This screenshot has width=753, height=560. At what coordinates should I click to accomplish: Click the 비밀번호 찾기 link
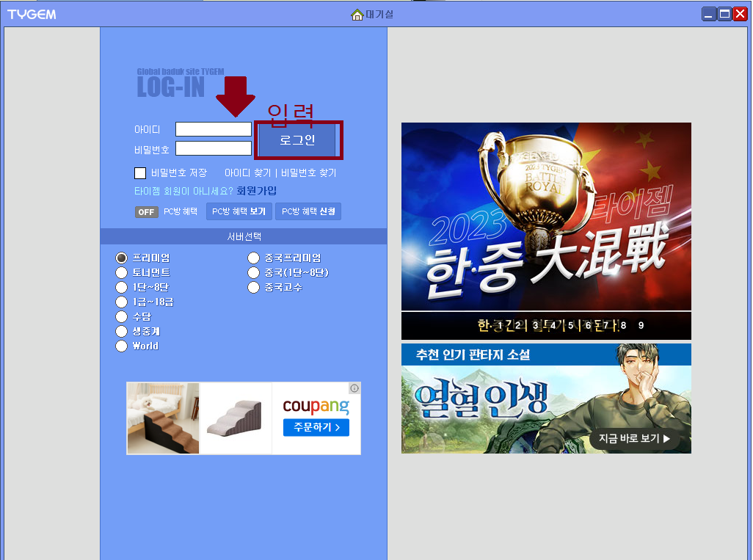[309, 173]
